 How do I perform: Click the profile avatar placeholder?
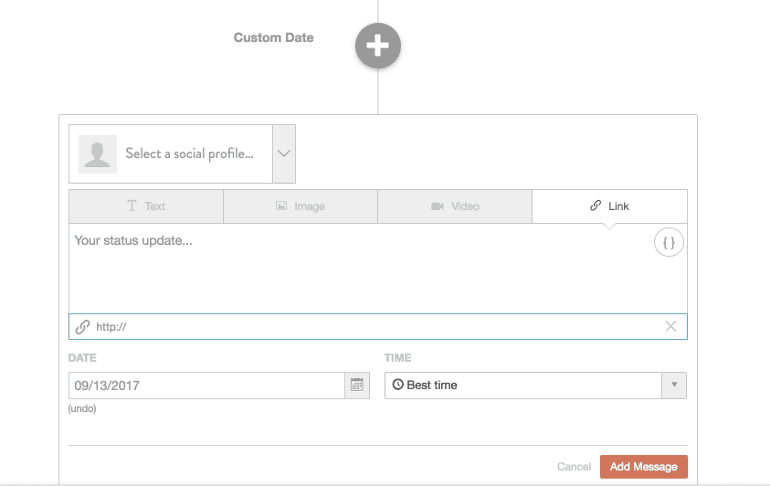98,154
